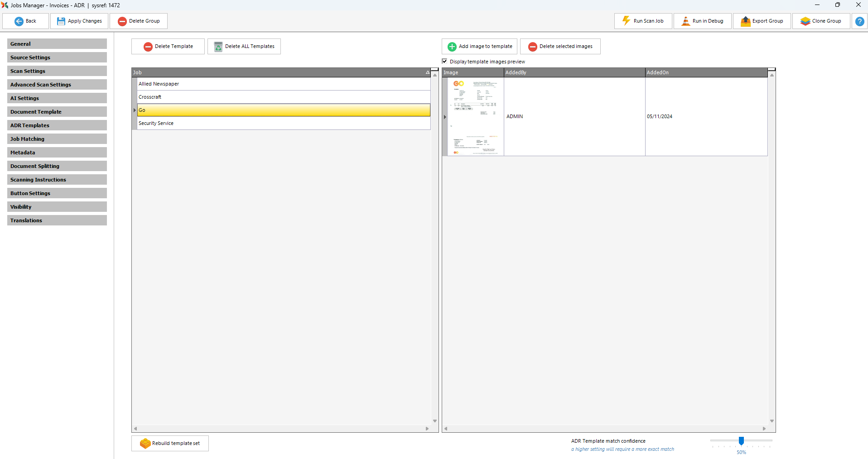Click the Run in Debug cone icon
Screen dimensions: 868x459
(685, 21)
